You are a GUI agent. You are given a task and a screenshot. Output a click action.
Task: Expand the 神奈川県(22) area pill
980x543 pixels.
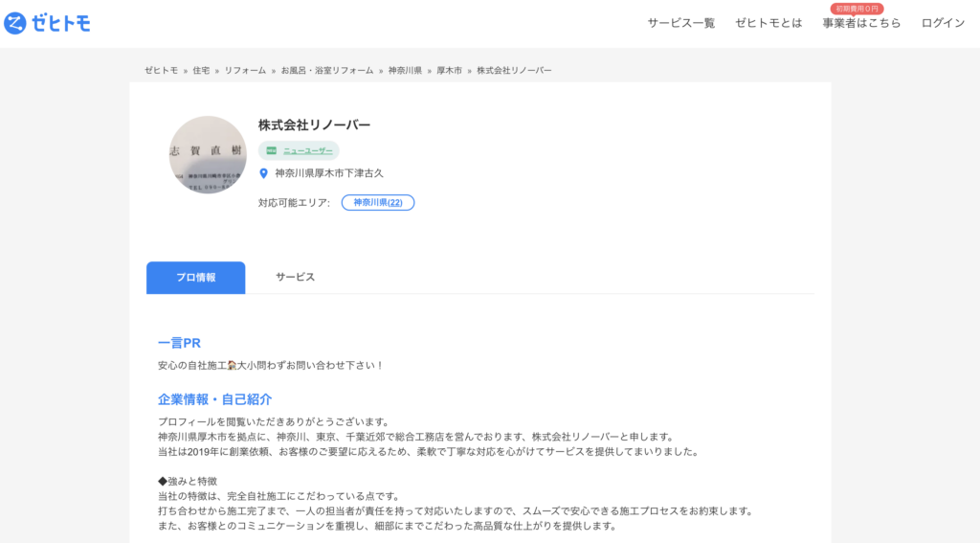click(x=377, y=203)
